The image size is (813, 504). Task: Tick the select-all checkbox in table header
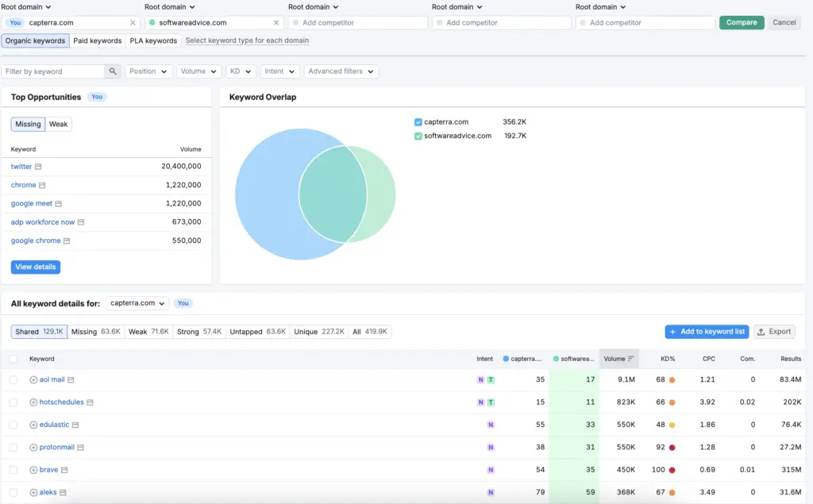coord(13,359)
